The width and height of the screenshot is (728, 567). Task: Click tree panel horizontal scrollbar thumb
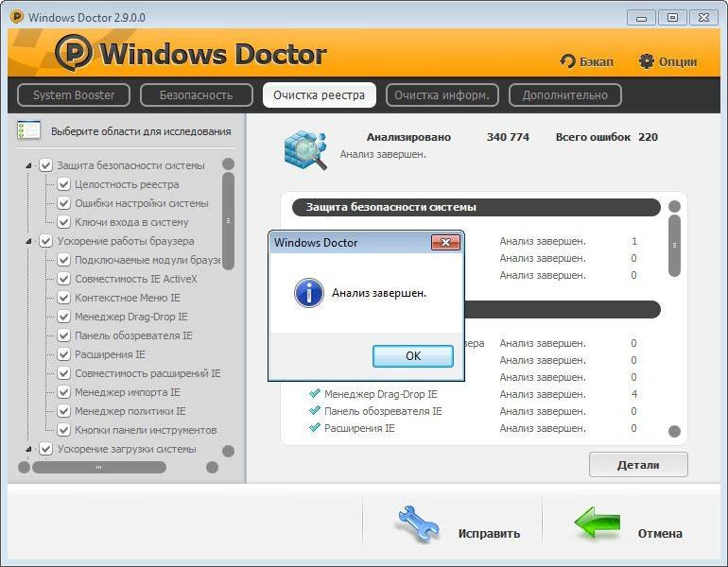pyautogui.click(x=98, y=467)
